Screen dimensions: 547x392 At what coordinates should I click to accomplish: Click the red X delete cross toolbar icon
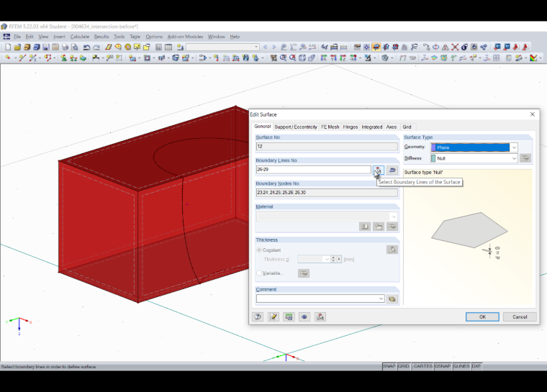tap(455, 47)
